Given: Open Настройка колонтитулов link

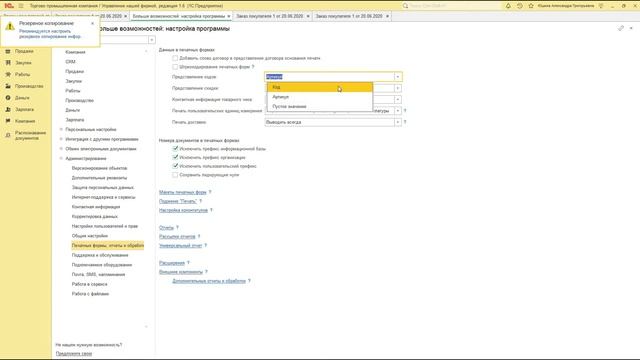Looking at the screenshot, I should [183, 210].
